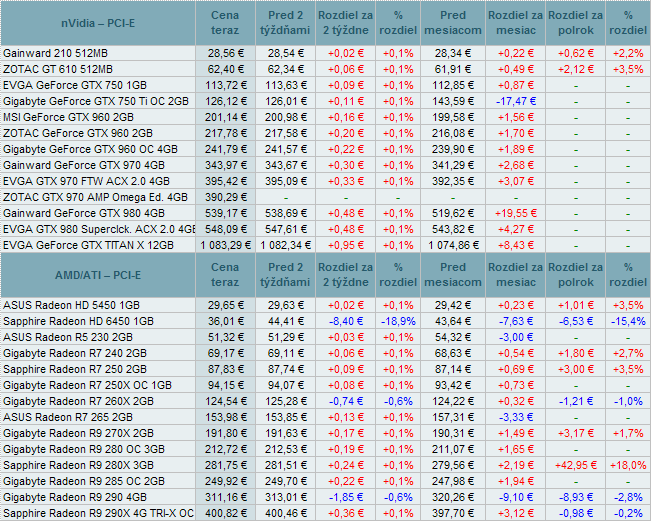This screenshot has height=521, width=651.
Task: Click the 44,41 € two-weeks-ago price
Action: pyautogui.click(x=286, y=321)
